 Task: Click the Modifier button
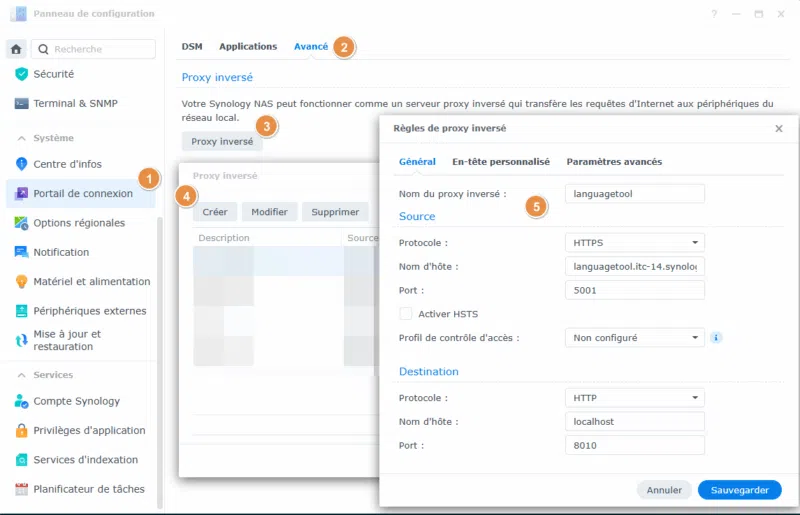pyautogui.click(x=269, y=212)
